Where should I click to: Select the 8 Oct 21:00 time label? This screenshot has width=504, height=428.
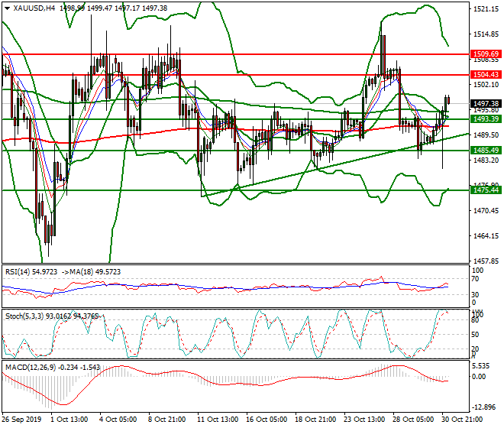coord(167,420)
